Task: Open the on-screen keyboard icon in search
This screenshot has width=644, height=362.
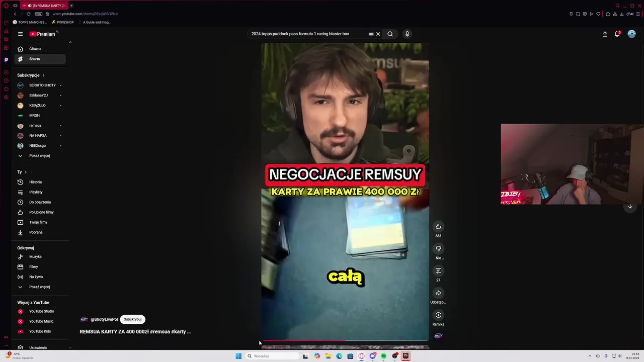Action: pos(371,34)
